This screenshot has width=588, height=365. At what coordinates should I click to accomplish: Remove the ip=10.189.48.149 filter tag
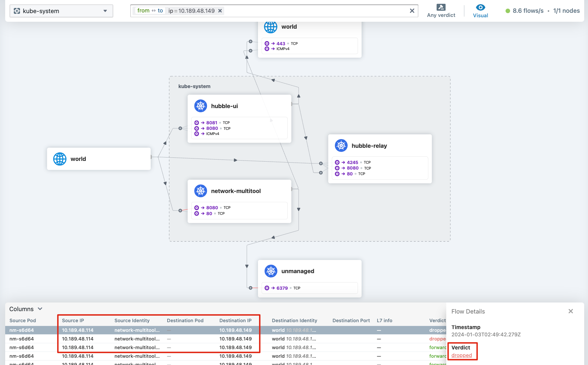(220, 11)
